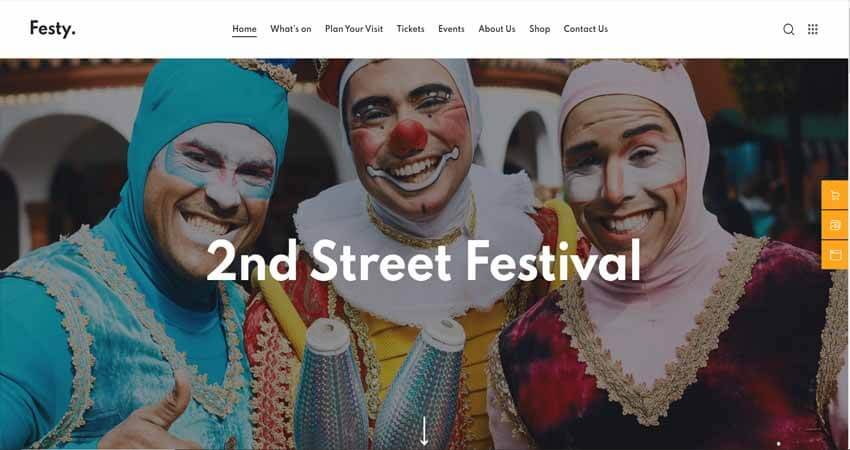Viewport: 850px width, 450px height.
Task: Click the 2nd Street Festival headline
Action: tap(423, 261)
